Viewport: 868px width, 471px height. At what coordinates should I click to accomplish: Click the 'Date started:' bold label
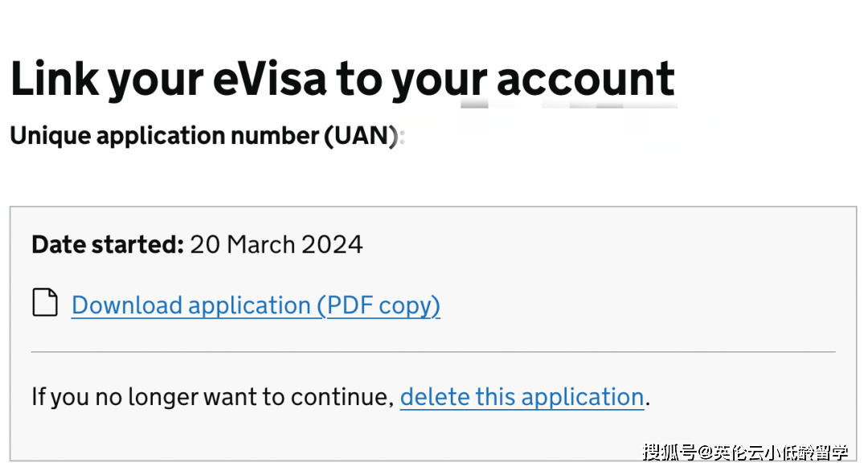pos(108,244)
